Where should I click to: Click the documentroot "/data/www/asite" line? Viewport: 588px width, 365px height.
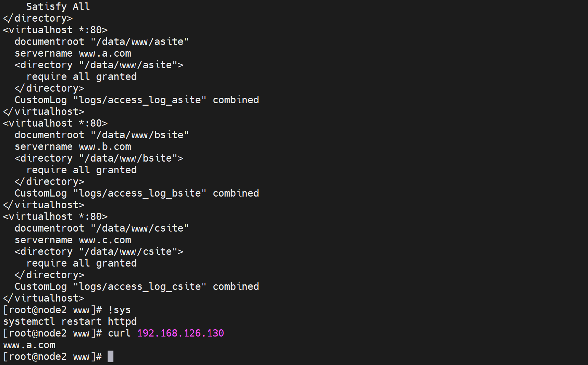tap(101, 42)
